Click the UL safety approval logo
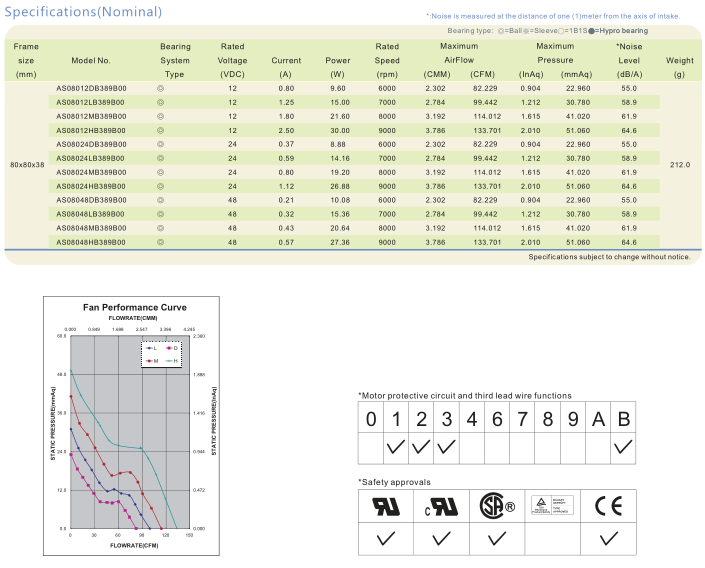The width and height of the screenshot is (705, 568). 386,506
